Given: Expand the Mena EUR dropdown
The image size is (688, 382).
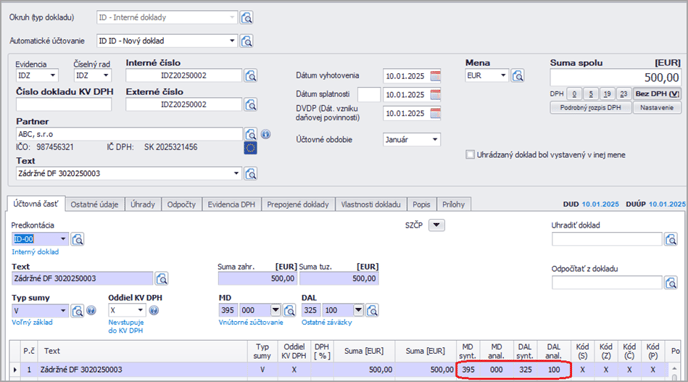Looking at the screenshot, I should click(503, 75).
